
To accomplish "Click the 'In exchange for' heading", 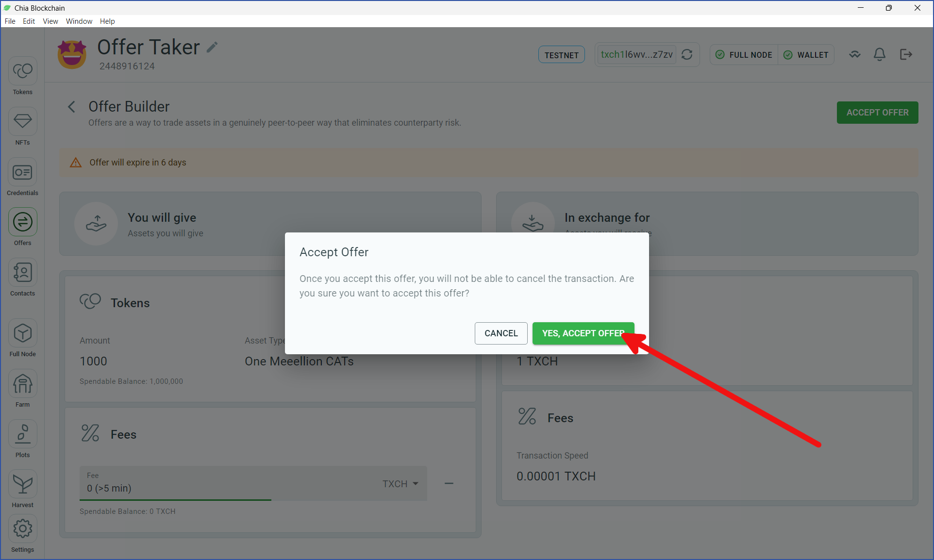I will tap(607, 217).
